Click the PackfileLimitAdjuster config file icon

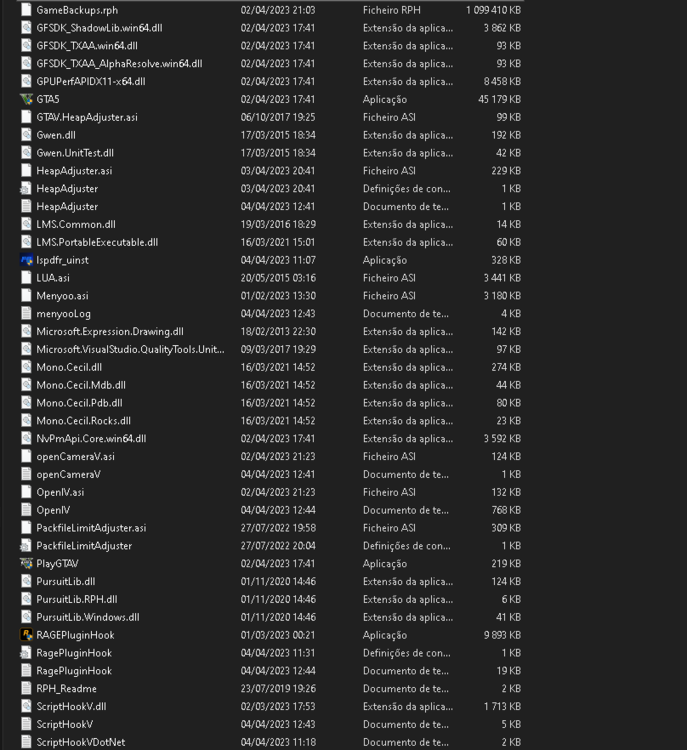pos(26,546)
